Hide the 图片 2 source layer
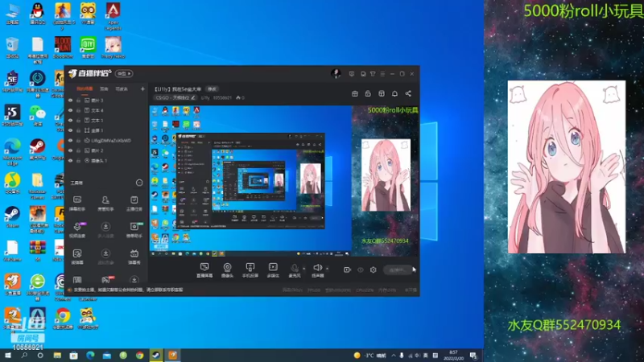 tap(70, 150)
